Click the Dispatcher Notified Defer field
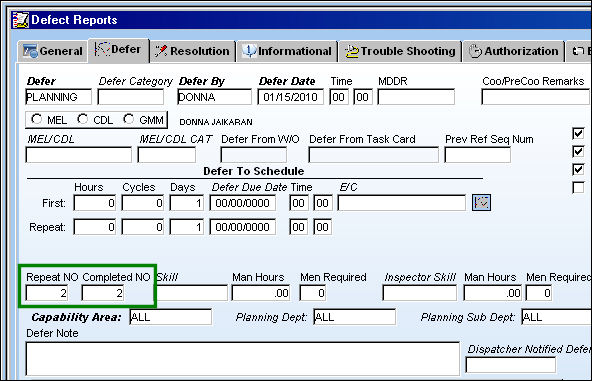Viewport: 592px width, 381px height. pos(510,365)
